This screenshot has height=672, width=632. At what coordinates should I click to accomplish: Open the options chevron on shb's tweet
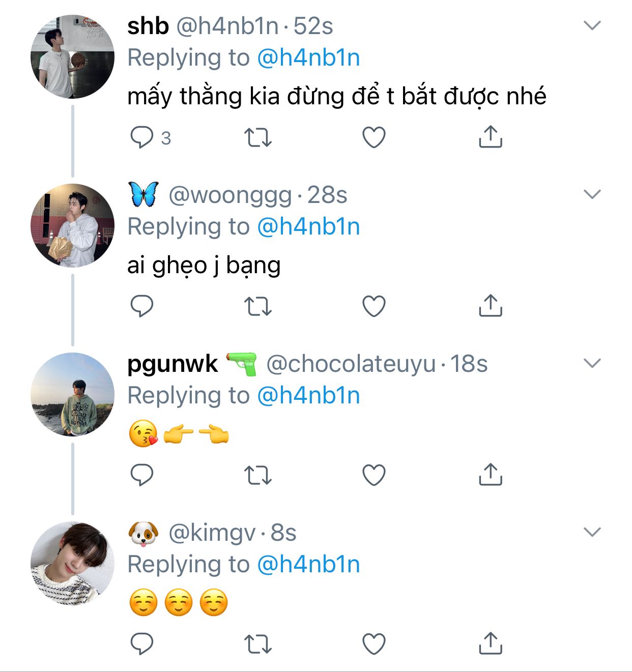592,25
